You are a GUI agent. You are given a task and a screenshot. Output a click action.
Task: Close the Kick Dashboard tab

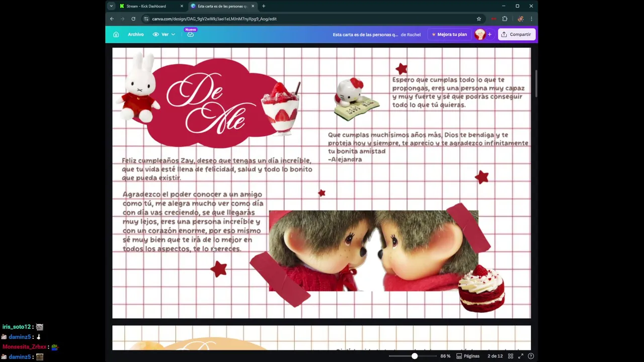(182, 6)
